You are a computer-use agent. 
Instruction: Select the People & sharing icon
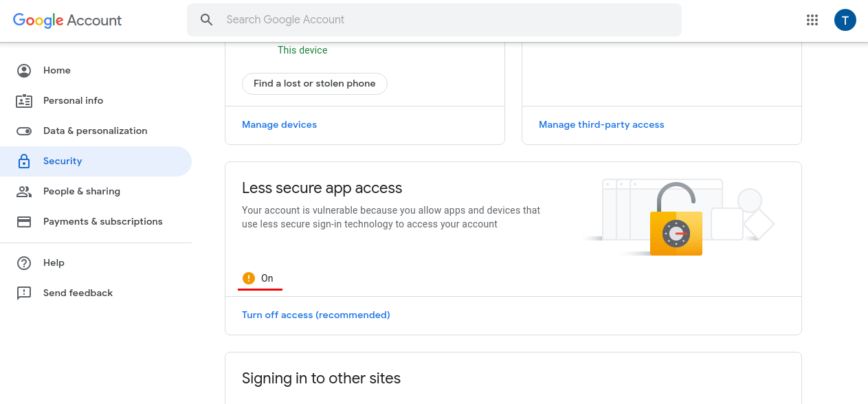[25, 191]
